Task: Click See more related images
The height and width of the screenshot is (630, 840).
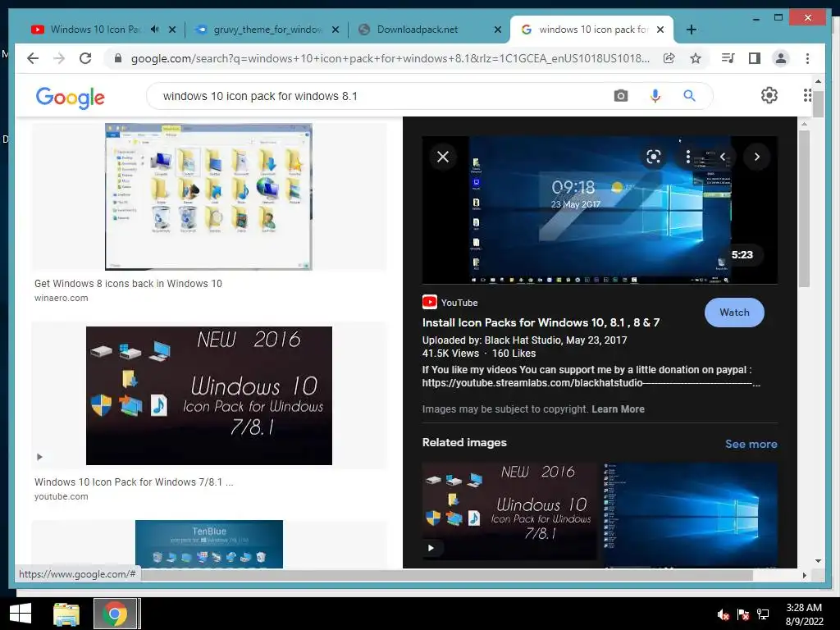Action: (751, 444)
